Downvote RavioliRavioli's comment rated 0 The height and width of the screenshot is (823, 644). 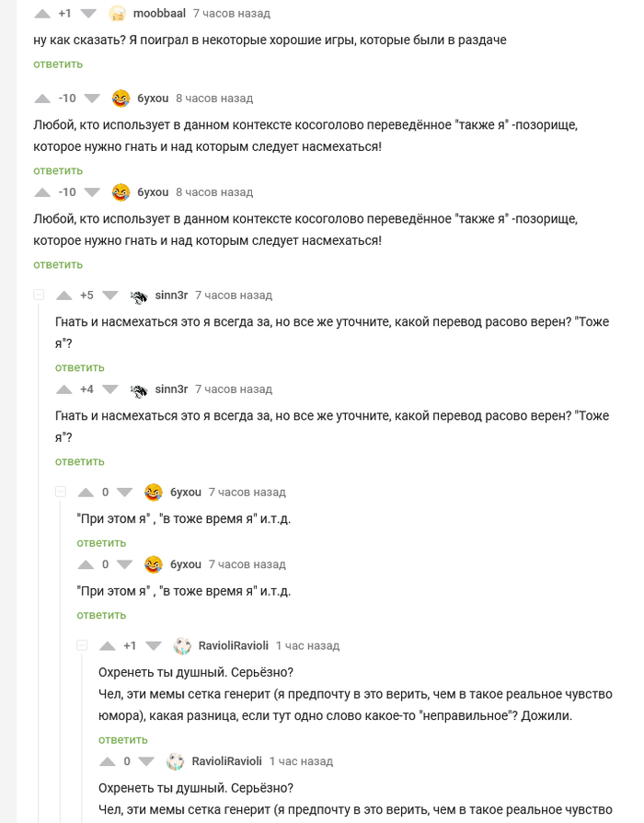146,761
